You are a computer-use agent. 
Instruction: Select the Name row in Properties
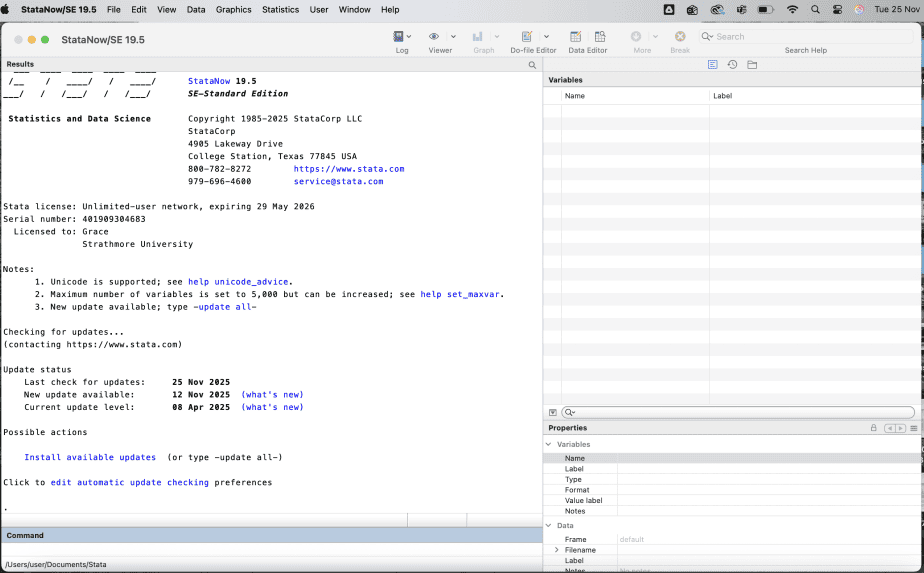click(731, 458)
